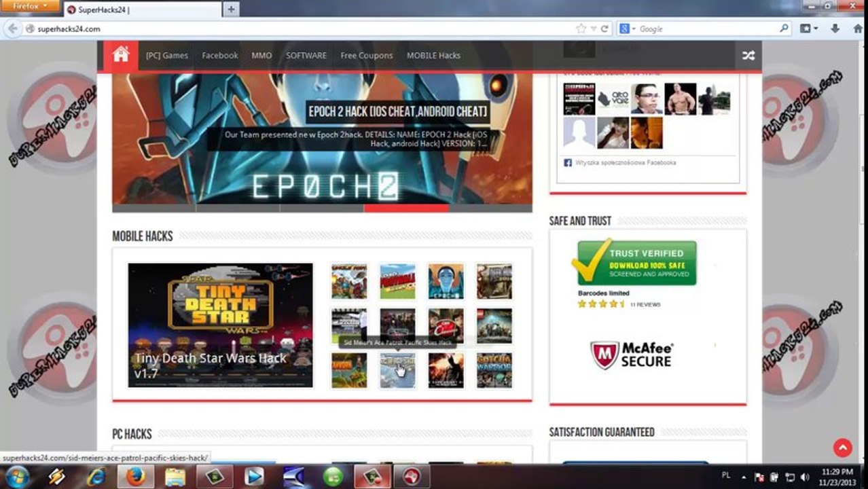The height and width of the screenshot is (489, 868).
Task: Open the SOFTWARE section
Action: [x=306, y=56]
